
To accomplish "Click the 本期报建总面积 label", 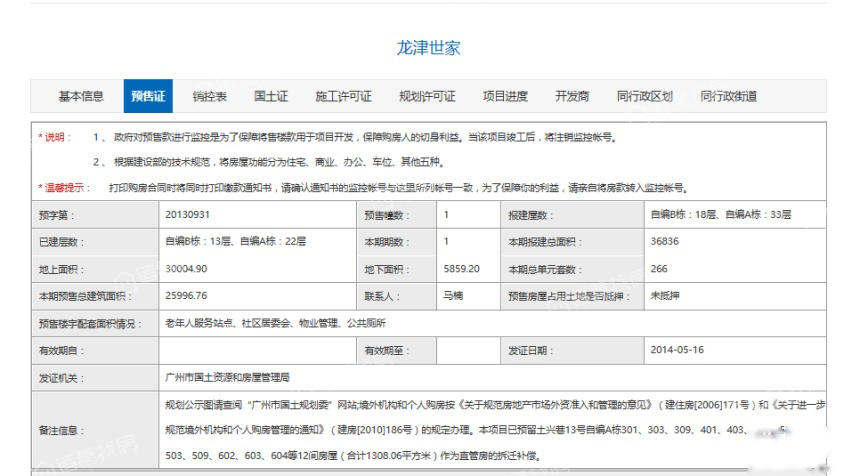I will (x=545, y=242).
